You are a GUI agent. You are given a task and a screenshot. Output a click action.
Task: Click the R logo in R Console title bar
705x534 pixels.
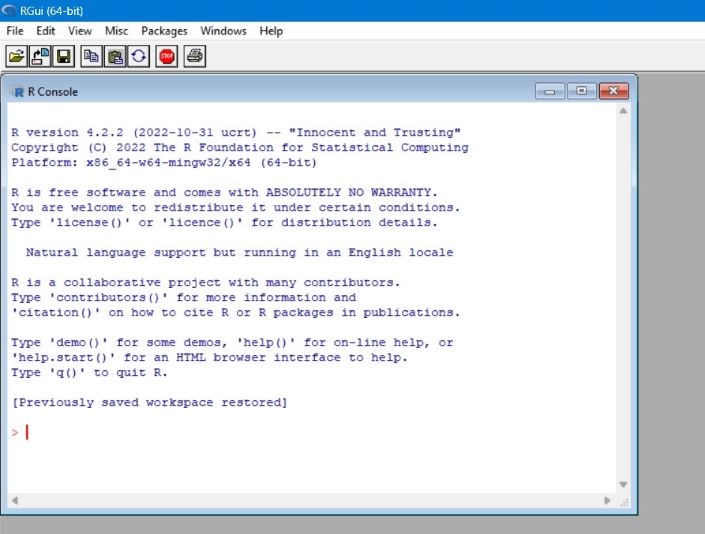(x=18, y=92)
